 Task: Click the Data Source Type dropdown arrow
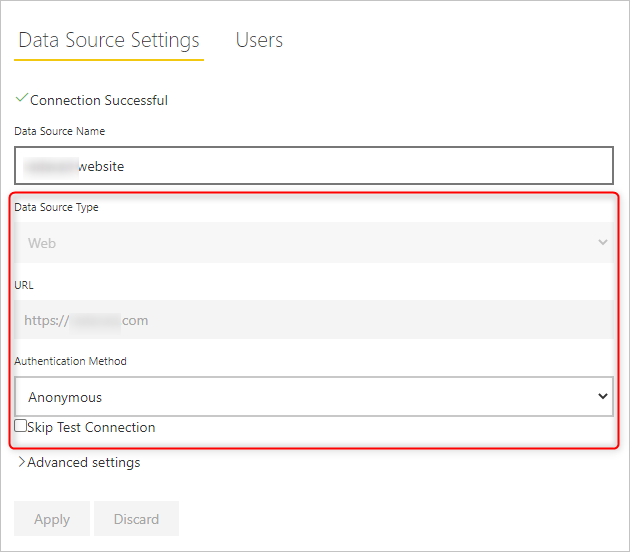pyautogui.click(x=602, y=242)
